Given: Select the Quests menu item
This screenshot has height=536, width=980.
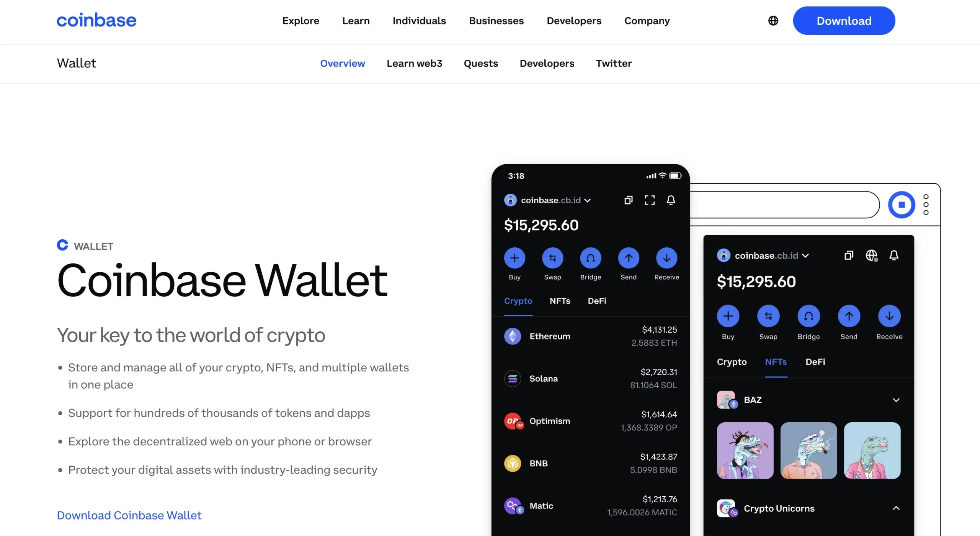Looking at the screenshot, I should [x=480, y=63].
